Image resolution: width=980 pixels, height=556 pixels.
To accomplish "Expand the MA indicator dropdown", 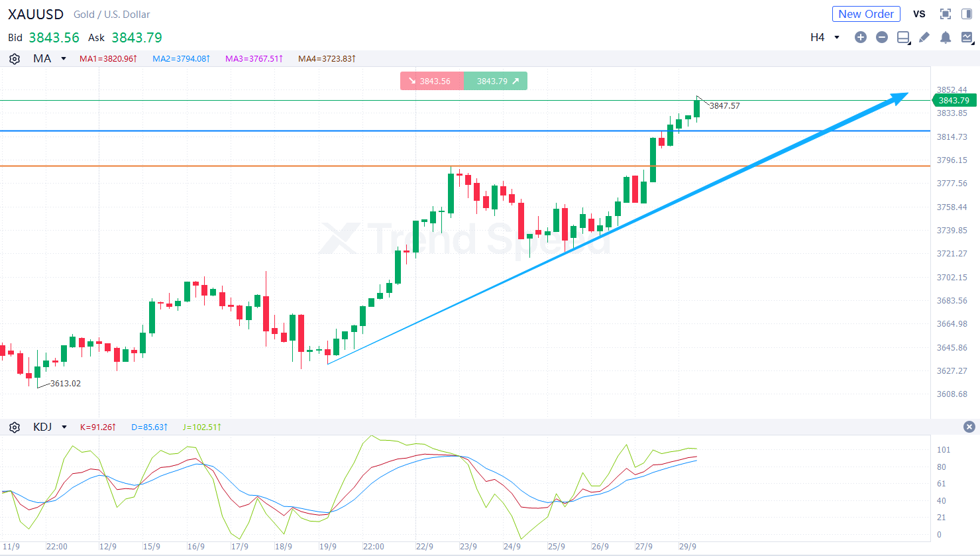I will 64,59.
